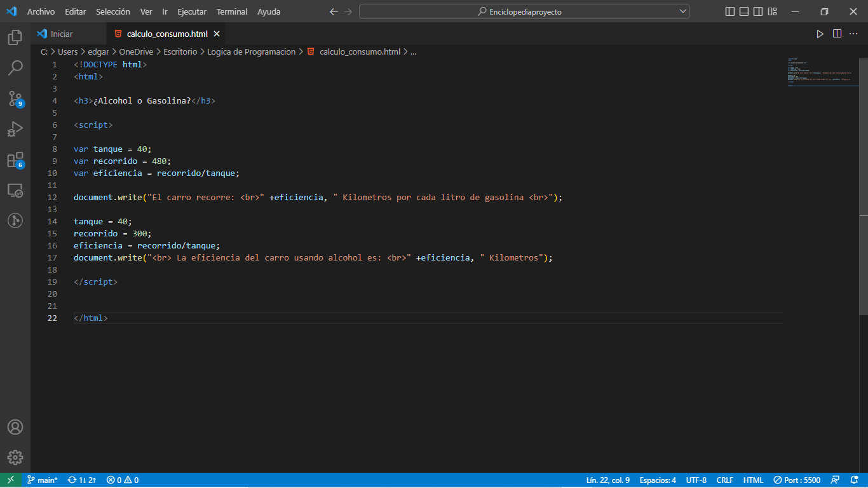Expand the Users breadcrumb
This screenshot has height=488, width=868.
(67, 52)
